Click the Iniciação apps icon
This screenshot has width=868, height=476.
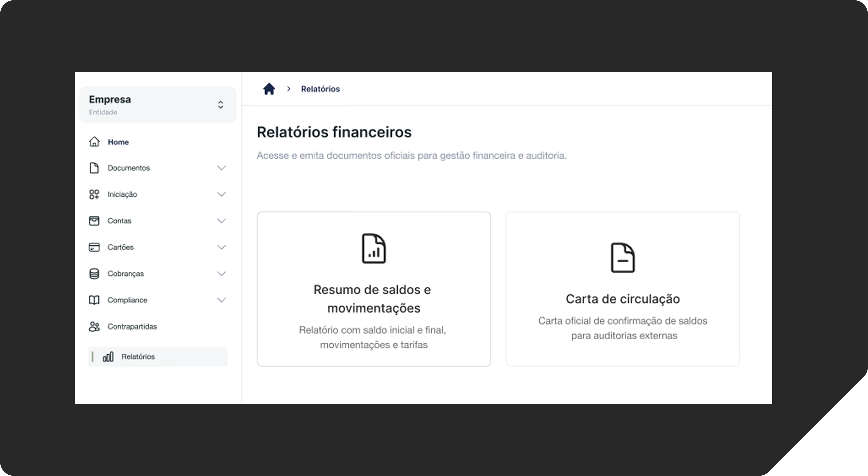[94, 194]
